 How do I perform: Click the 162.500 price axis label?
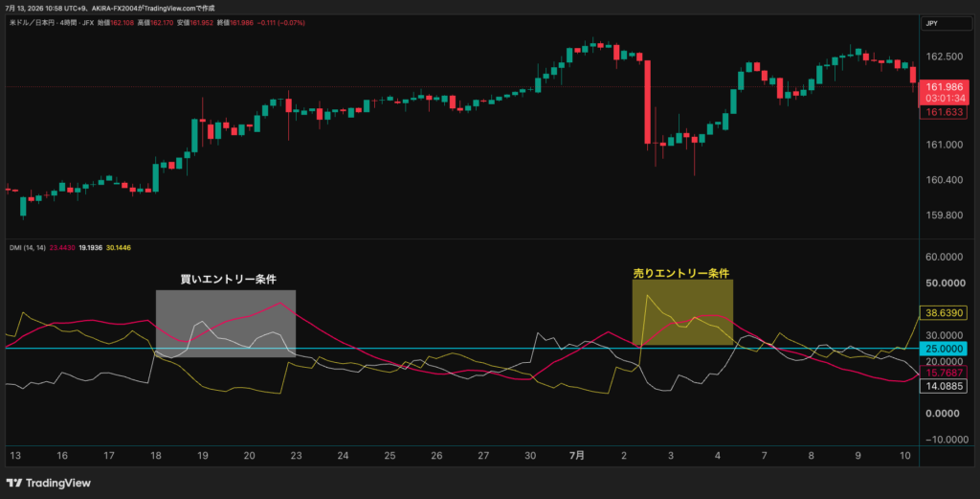pyautogui.click(x=944, y=57)
